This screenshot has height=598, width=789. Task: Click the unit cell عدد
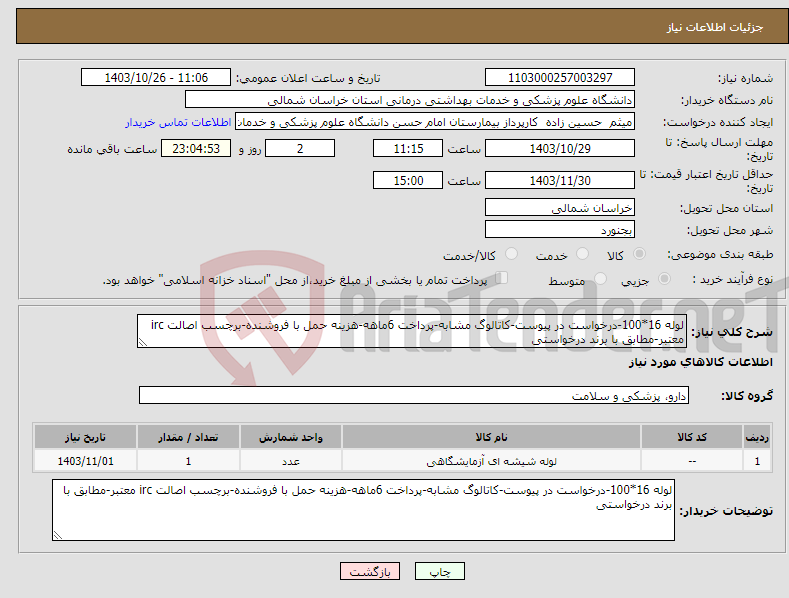(x=291, y=461)
